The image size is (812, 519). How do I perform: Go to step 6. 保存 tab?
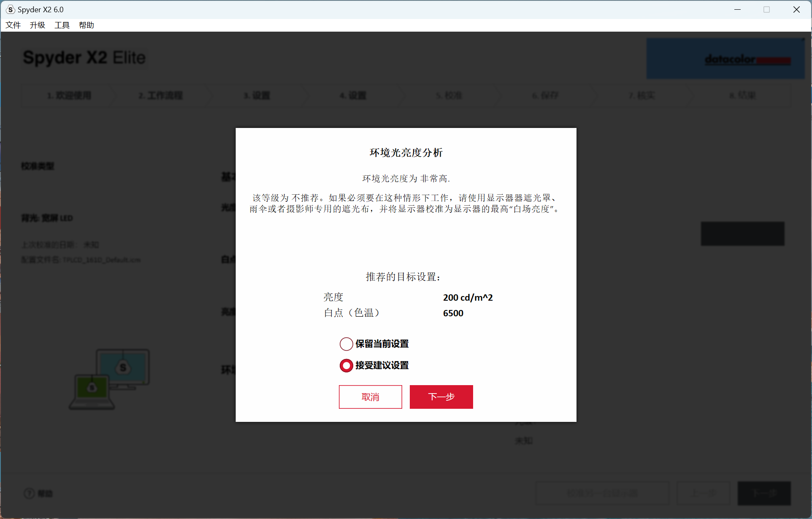(545, 95)
